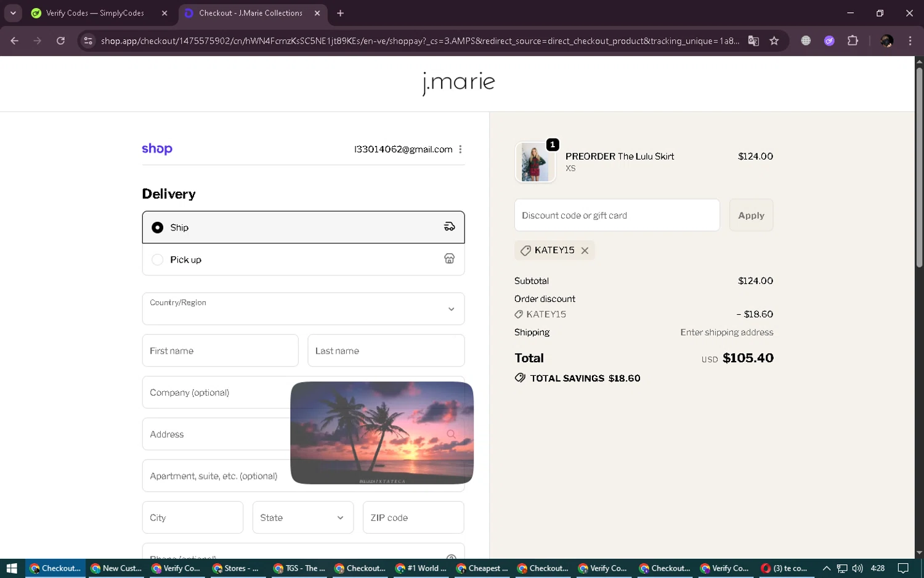This screenshot has height=578, width=924.
Task: Open the notifications center icon
Action: (x=903, y=568)
